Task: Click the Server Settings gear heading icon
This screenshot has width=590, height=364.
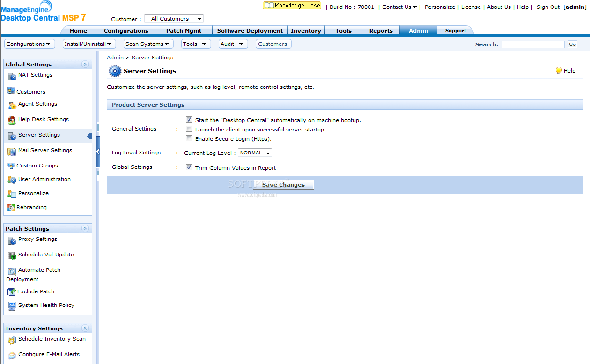Action: coord(115,71)
